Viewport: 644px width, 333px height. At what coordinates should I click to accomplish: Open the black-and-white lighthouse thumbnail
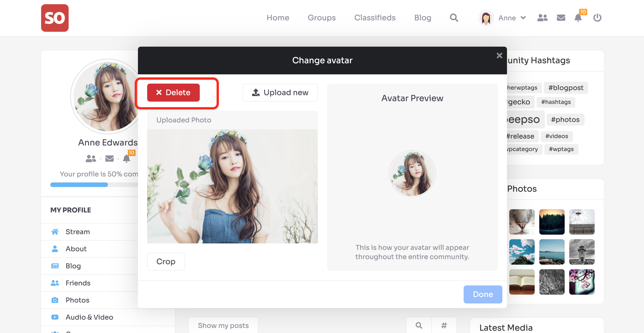coord(582,252)
